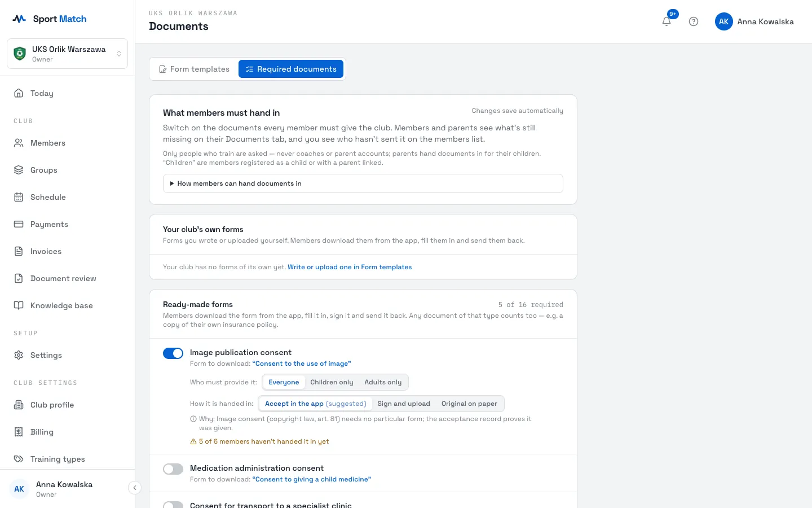
Task: Choose Original on paper option
Action: click(x=469, y=404)
